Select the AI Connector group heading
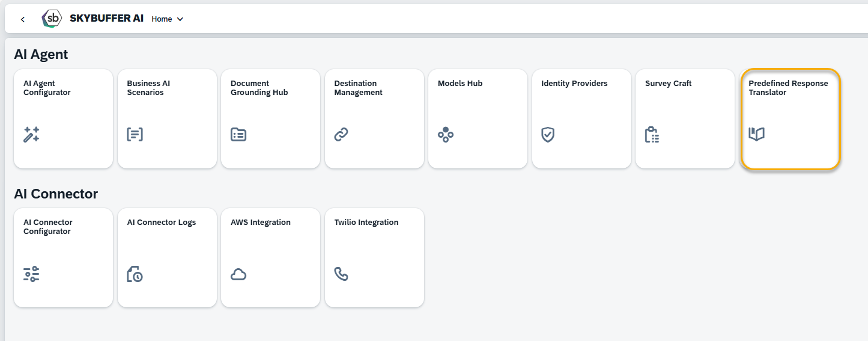This screenshot has width=868, height=341. [x=56, y=194]
